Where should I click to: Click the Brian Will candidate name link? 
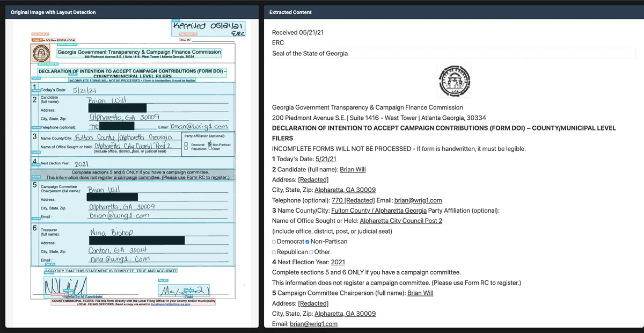point(353,169)
